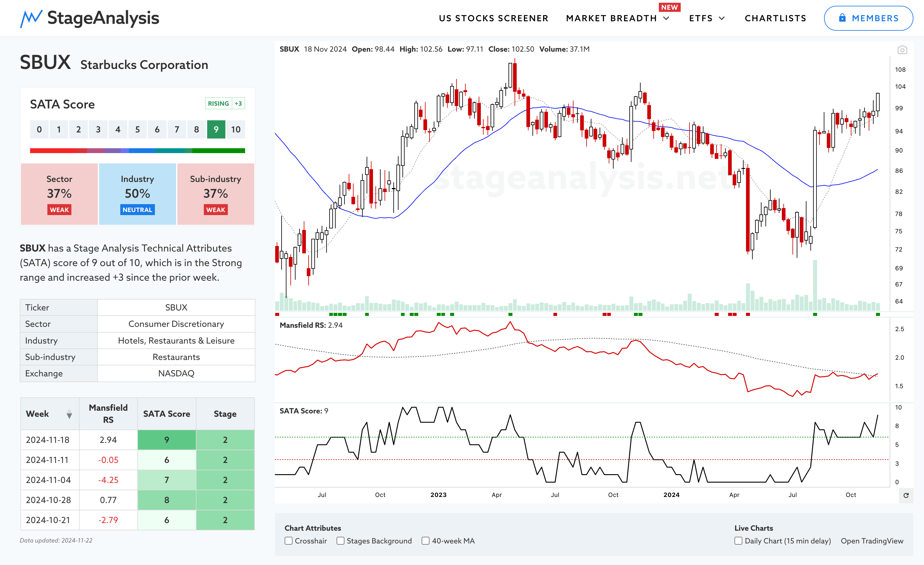Expand the ETFs dropdown chevron
924x565 pixels.
coord(722,18)
